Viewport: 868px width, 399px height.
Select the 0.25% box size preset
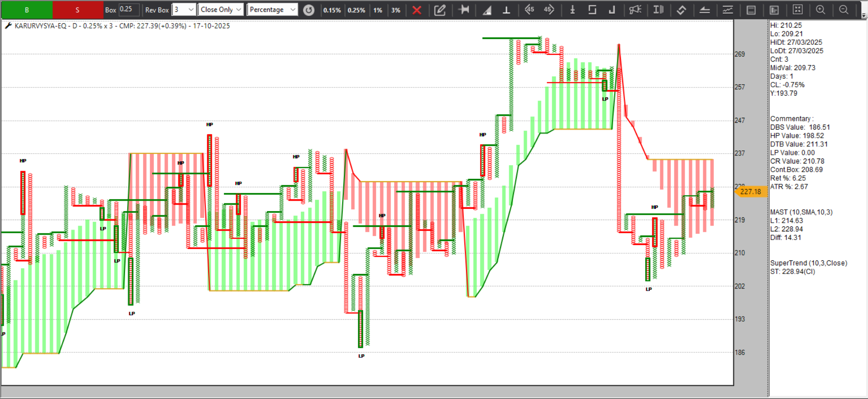pyautogui.click(x=356, y=10)
